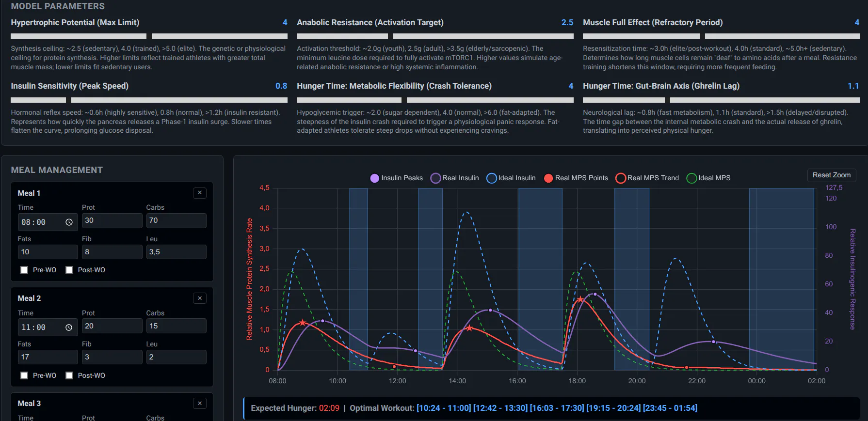Click the Anabolic Resistance value 2.5
The width and height of the screenshot is (868, 421).
tap(567, 22)
